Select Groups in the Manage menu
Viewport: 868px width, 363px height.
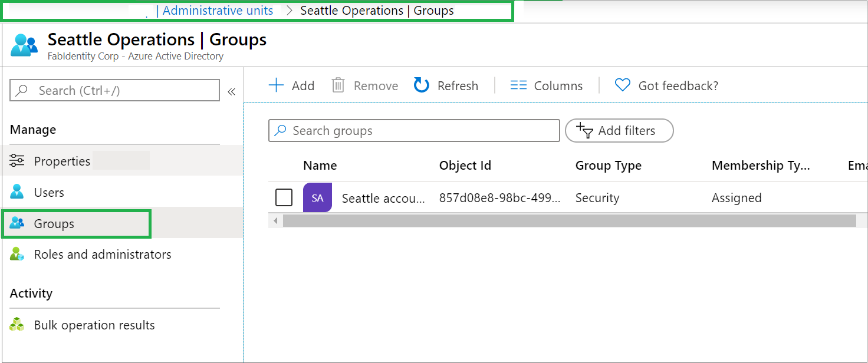click(54, 223)
